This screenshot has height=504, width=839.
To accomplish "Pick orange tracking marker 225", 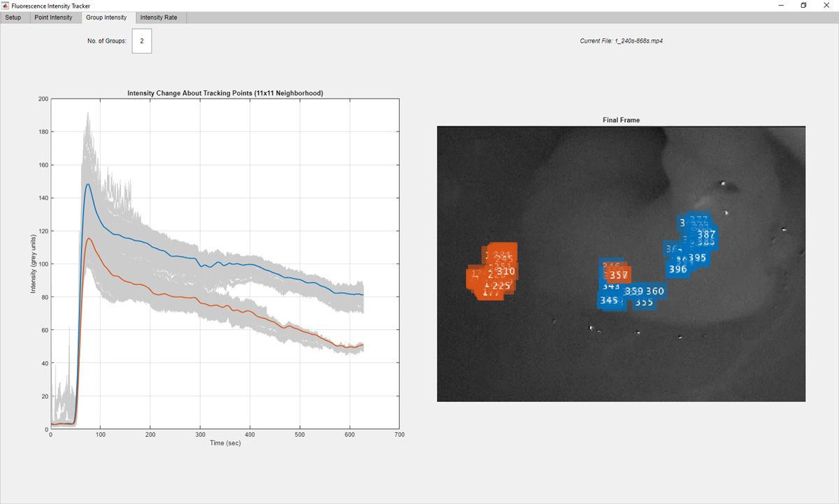I will 501,286.
